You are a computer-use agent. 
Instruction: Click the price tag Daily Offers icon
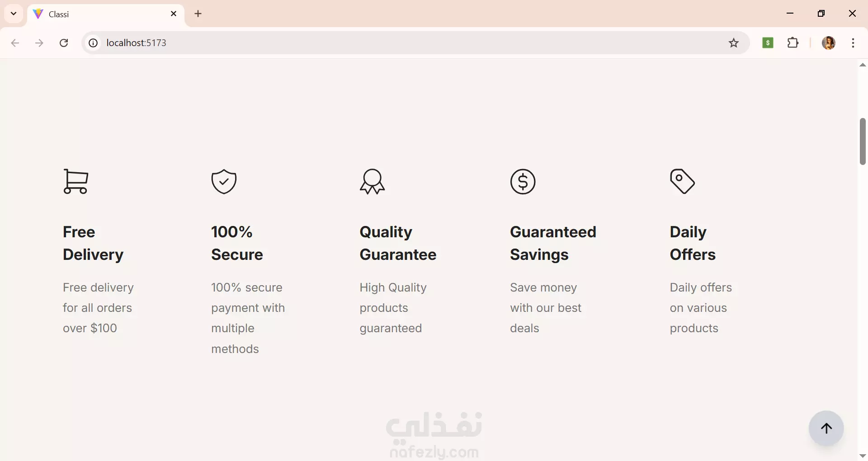coord(683,182)
